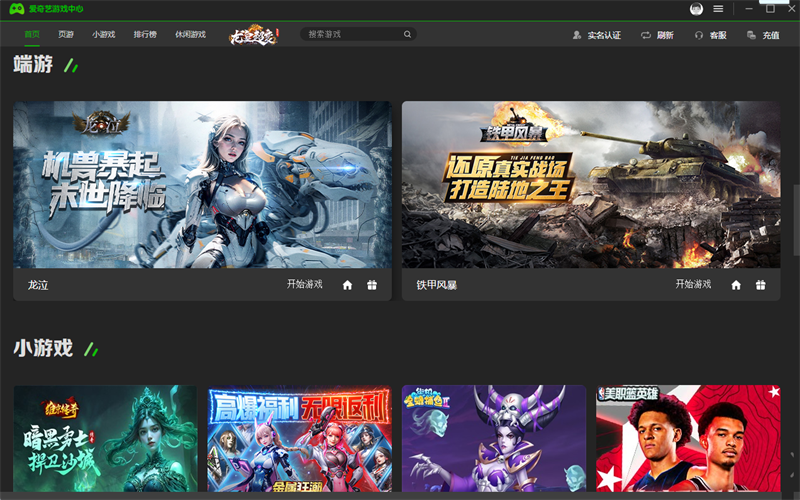Open the 美职篮英雄 basketball game card

[x=688, y=438]
